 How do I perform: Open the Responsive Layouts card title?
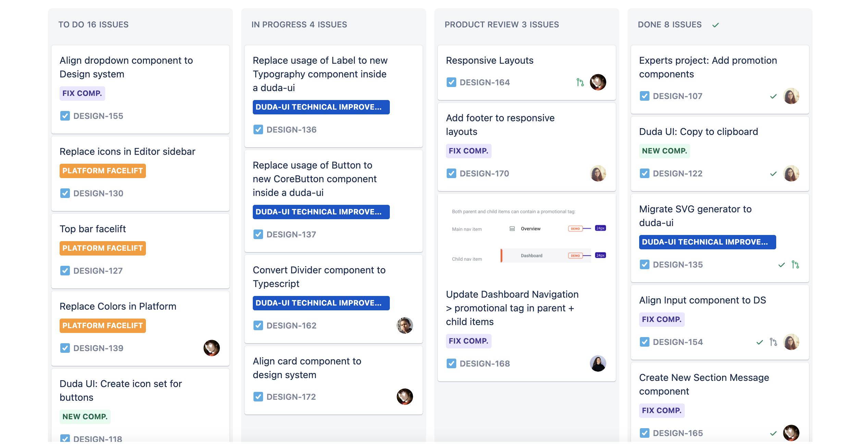click(x=489, y=60)
